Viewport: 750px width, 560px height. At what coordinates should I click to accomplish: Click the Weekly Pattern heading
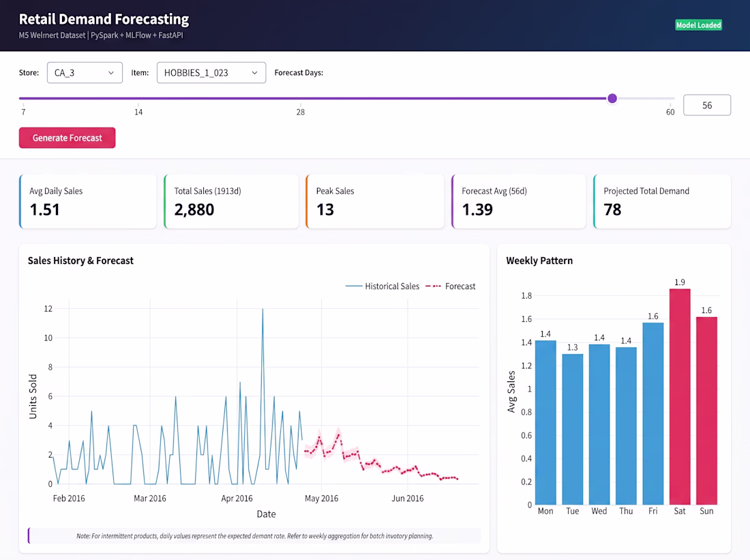coord(539,261)
